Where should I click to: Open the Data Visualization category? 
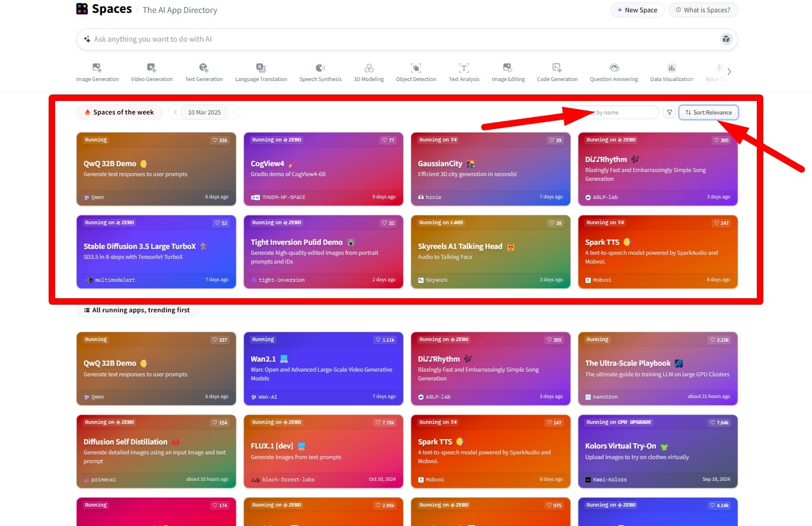click(672, 72)
